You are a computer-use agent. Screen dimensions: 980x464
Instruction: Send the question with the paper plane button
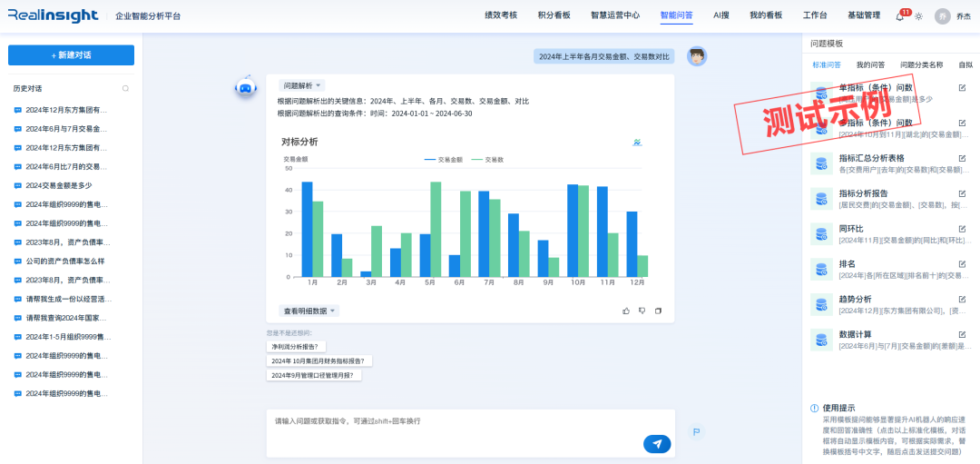coord(657,444)
